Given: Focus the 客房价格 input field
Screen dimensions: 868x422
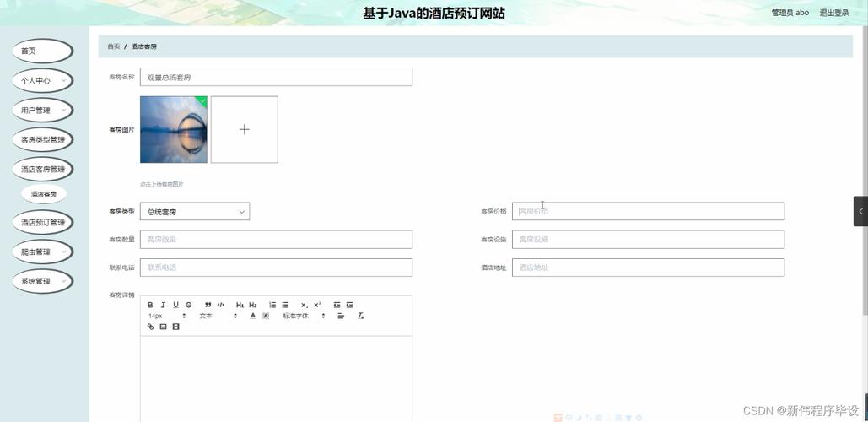Looking at the screenshot, I should (648, 211).
